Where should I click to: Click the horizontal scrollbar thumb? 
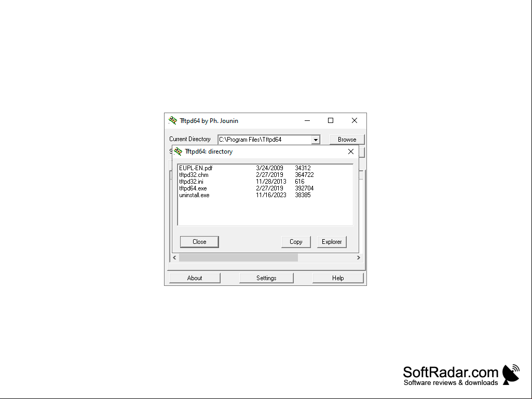click(238, 258)
